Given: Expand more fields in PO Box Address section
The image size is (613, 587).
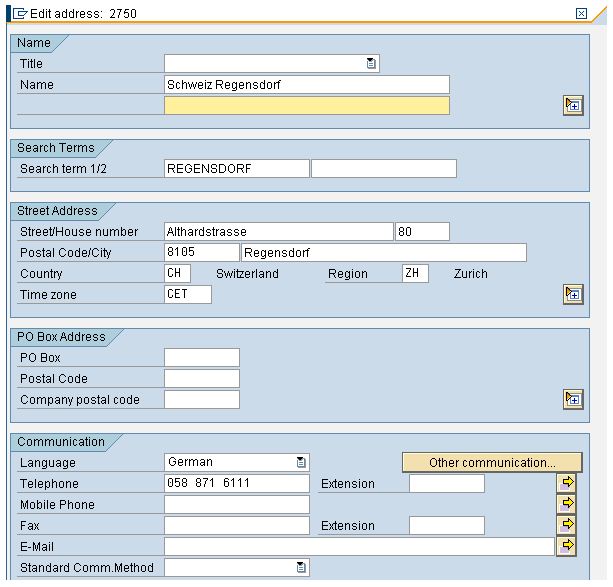Looking at the screenshot, I should [x=573, y=399].
